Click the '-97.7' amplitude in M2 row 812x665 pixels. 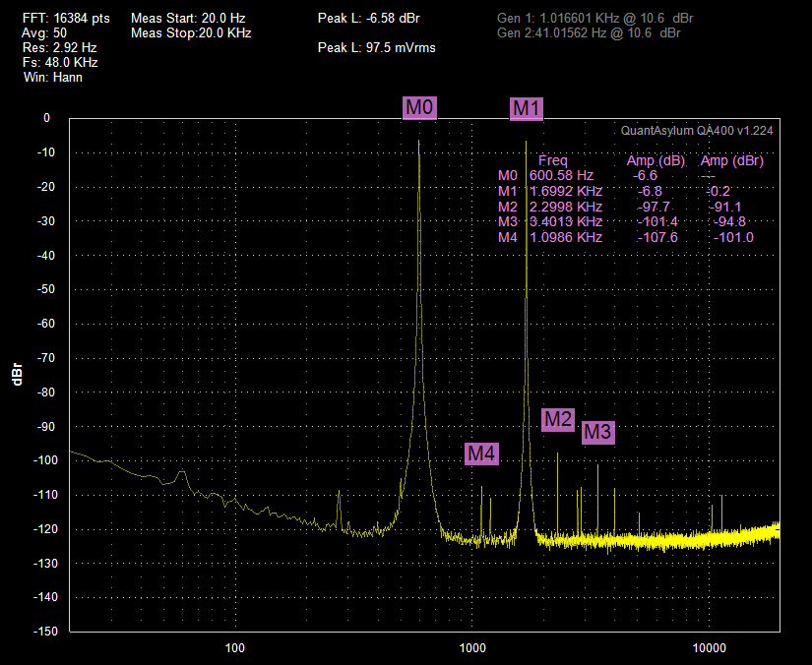[x=654, y=207]
